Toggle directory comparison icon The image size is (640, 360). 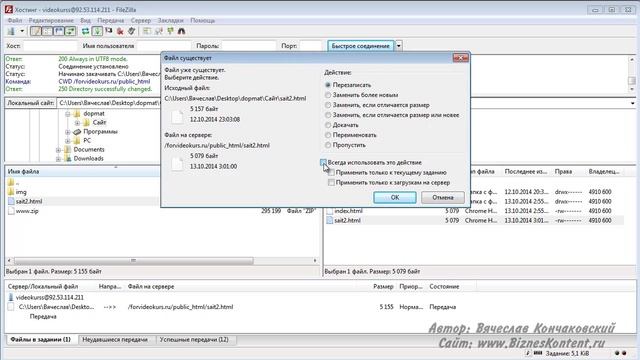[x=158, y=31]
